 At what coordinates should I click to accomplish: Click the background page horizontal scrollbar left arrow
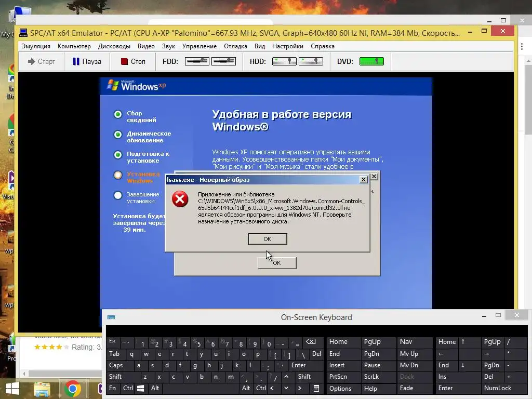pos(24,374)
